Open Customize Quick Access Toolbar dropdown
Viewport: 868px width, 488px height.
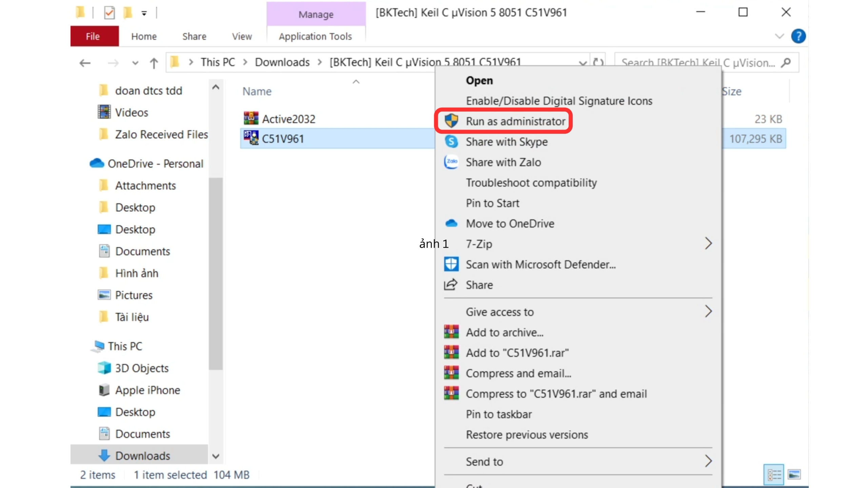pos(144,14)
